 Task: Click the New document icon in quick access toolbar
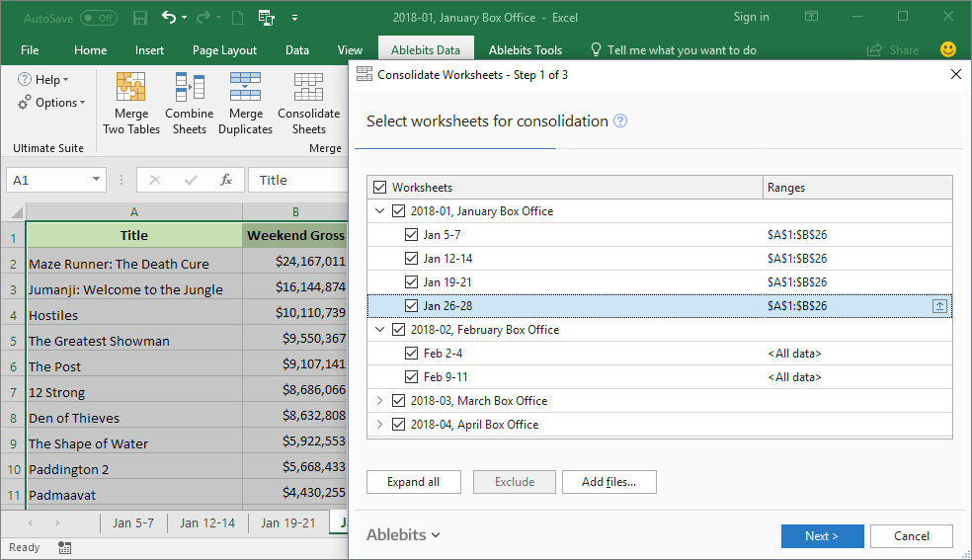point(237,18)
